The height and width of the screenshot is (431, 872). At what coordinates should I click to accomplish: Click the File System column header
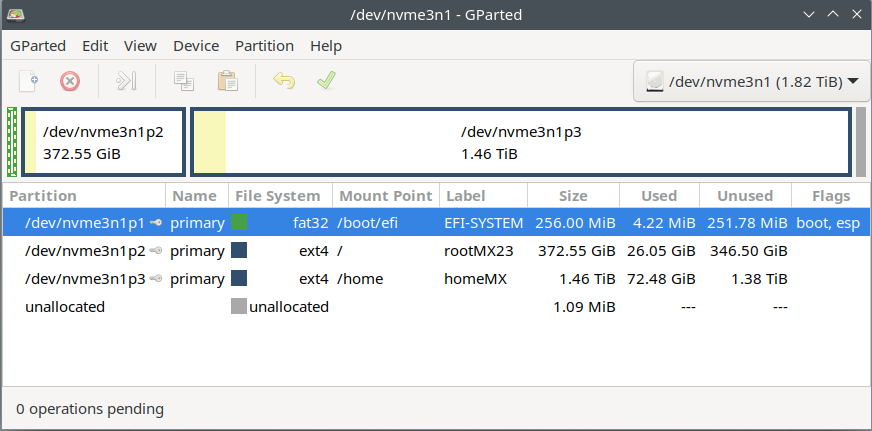pyautogui.click(x=280, y=196)
